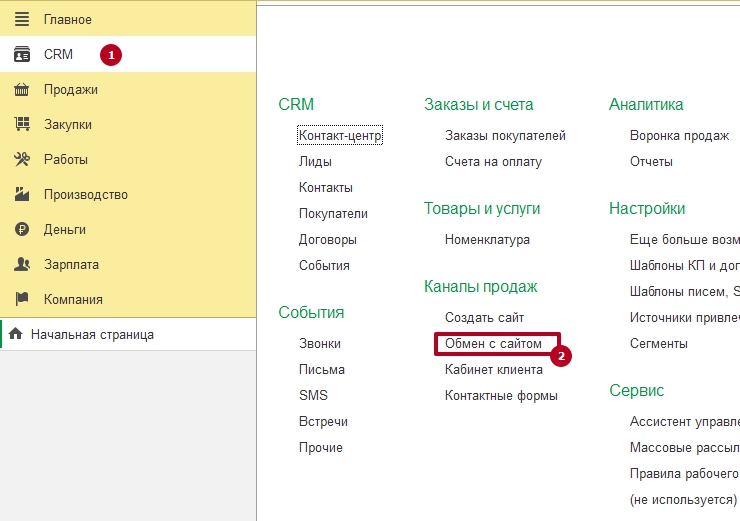Viewport: 740px width, 521px height.
Task: Open the Кабинет клиента link
Action: [x=493, y=369]
